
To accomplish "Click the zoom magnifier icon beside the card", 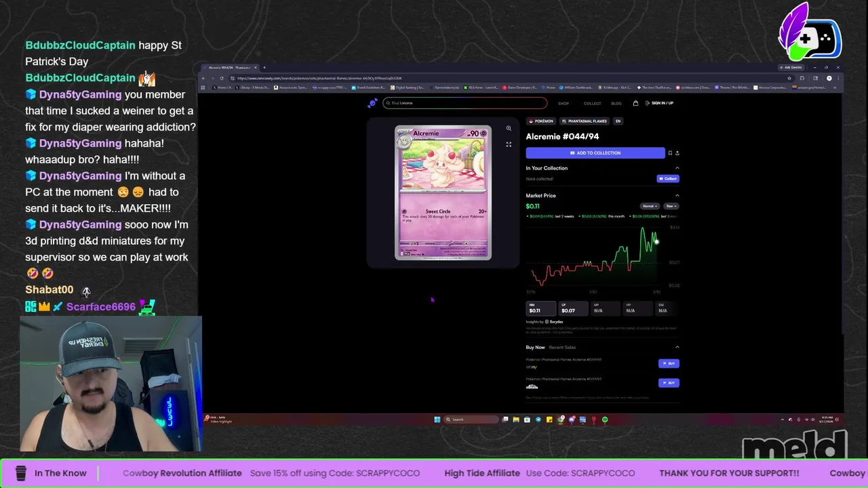I will [509, 128].
